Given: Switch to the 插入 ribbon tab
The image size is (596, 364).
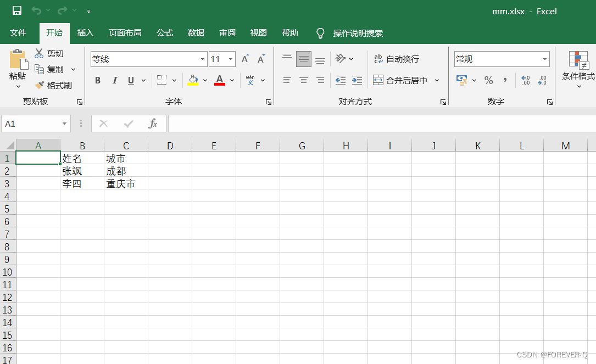Looking at the screenshot, I should (x=85, y=33).
